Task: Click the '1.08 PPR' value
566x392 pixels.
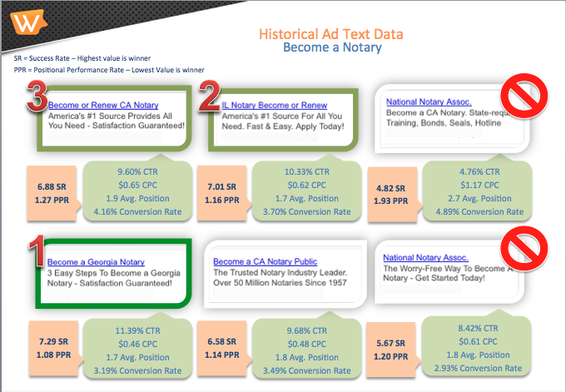Action: point(53,355)
